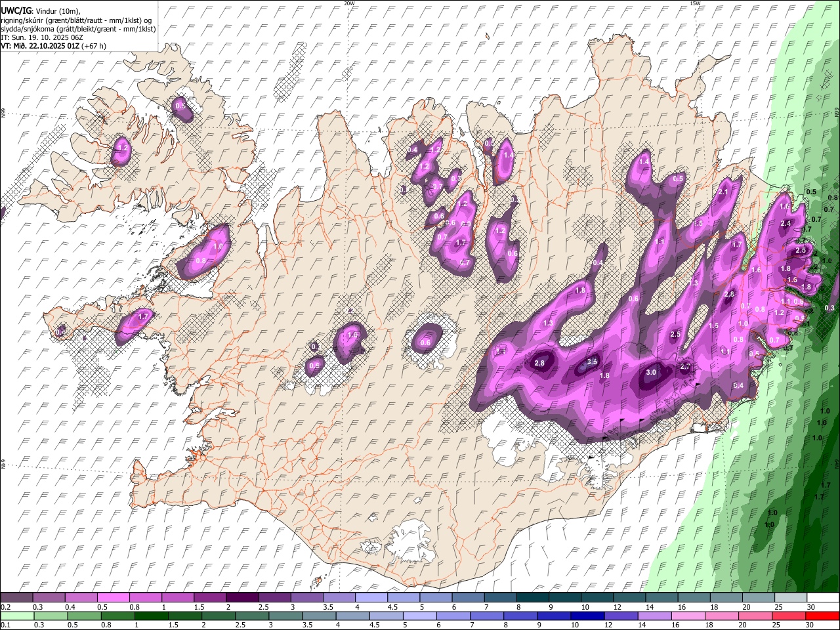This screenshot has height=630, width=840.
Task: Click the valid time 'VT: Mið. 22.10.2025 01Z'
Action: click(x=40, y=46)
